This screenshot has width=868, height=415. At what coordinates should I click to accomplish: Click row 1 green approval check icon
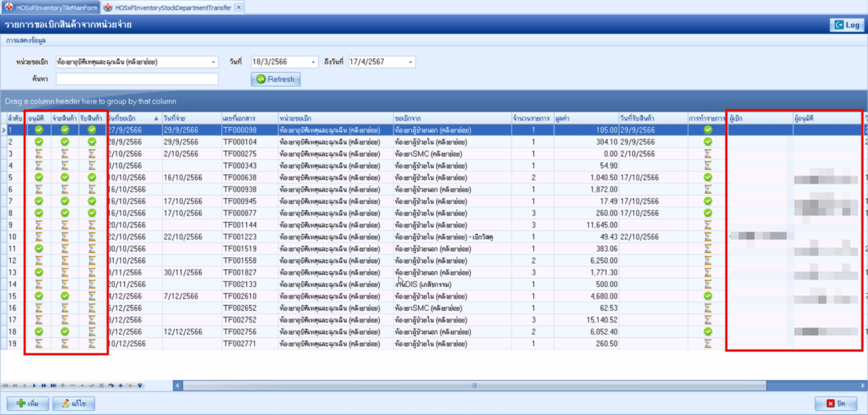(x=38, y=130)
